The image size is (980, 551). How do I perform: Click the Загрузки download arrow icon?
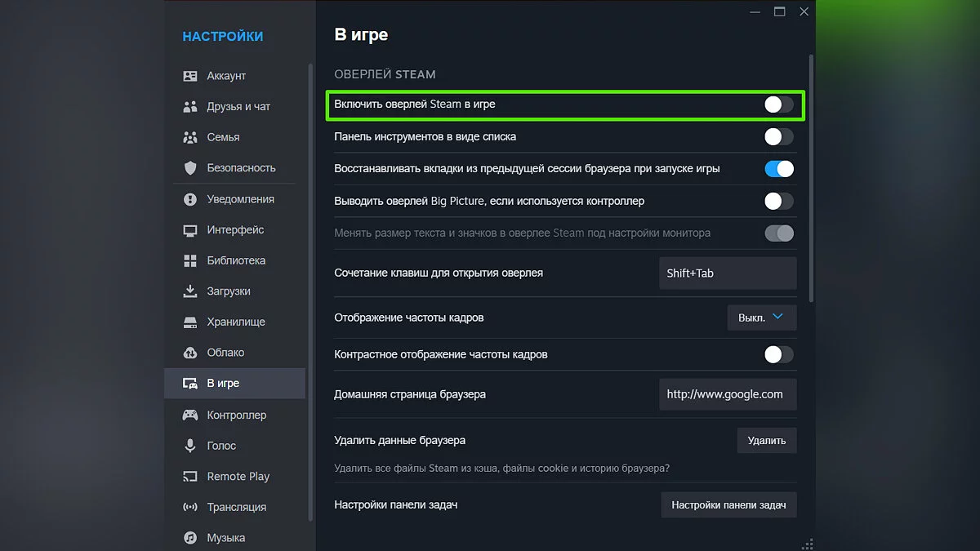click(190, 291)
